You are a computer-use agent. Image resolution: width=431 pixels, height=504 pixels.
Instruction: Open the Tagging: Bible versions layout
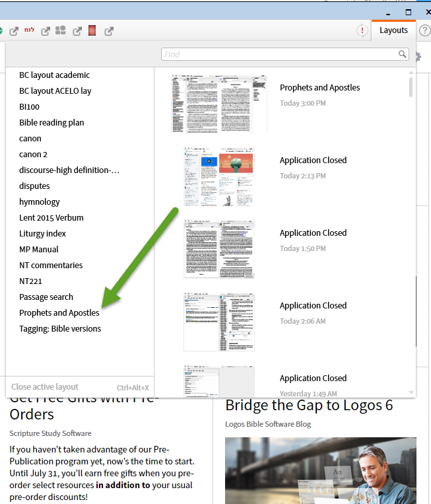[60, 329]
